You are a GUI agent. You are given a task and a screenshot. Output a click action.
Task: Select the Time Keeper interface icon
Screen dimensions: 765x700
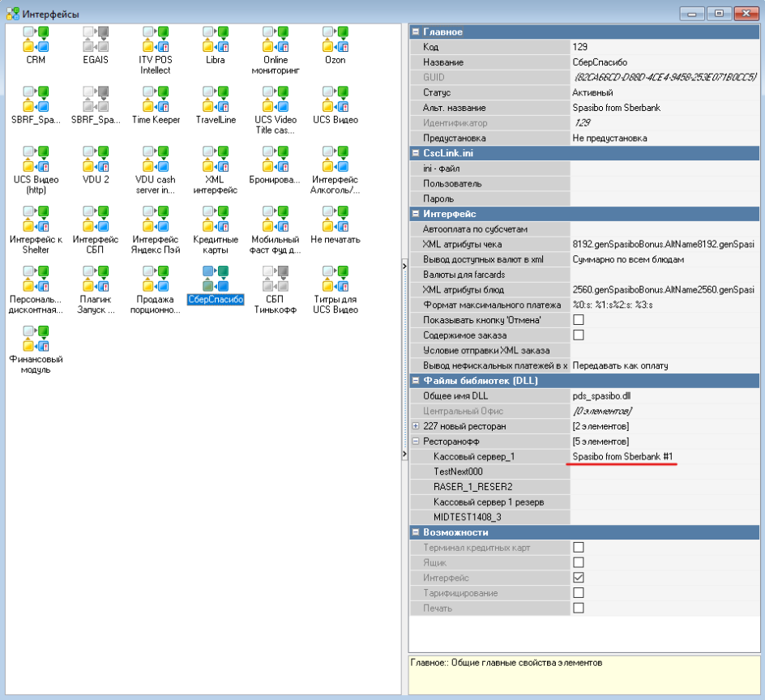(156, 100)
